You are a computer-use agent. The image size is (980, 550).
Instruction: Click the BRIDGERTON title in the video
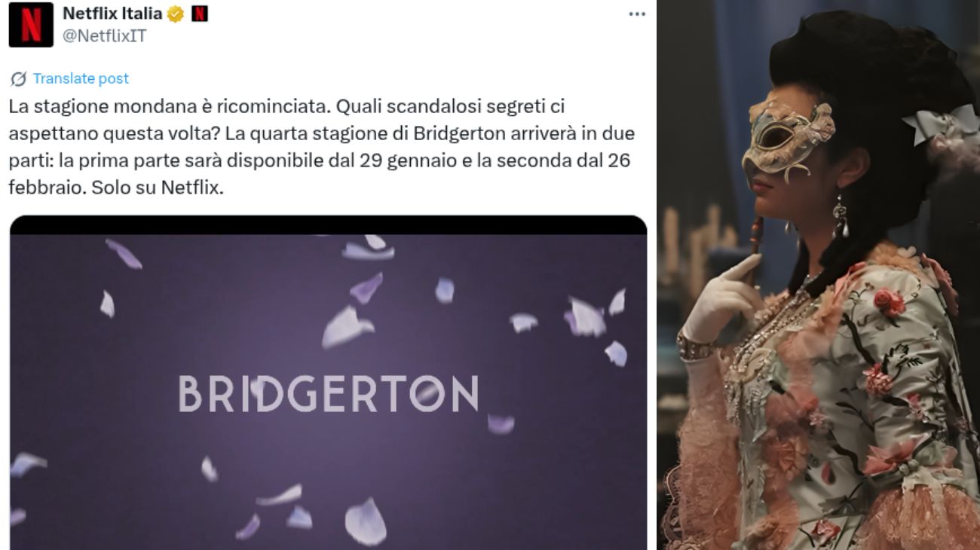click(x=328, y=393)
